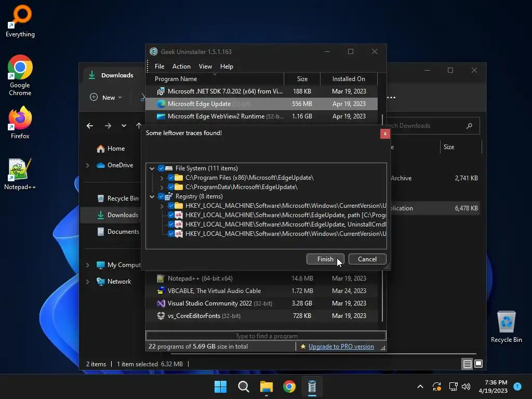The width and height of the screenshot is (532, 399).
Task: Uncheck EdgeUpdate UninstallCmdLine registry value checkbox
Action: (x=171, y=224)
